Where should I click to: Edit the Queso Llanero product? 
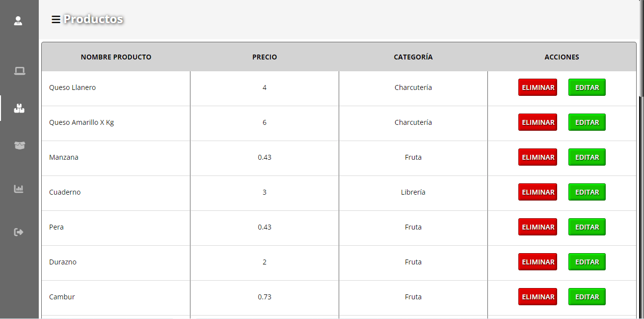point(587,87)
